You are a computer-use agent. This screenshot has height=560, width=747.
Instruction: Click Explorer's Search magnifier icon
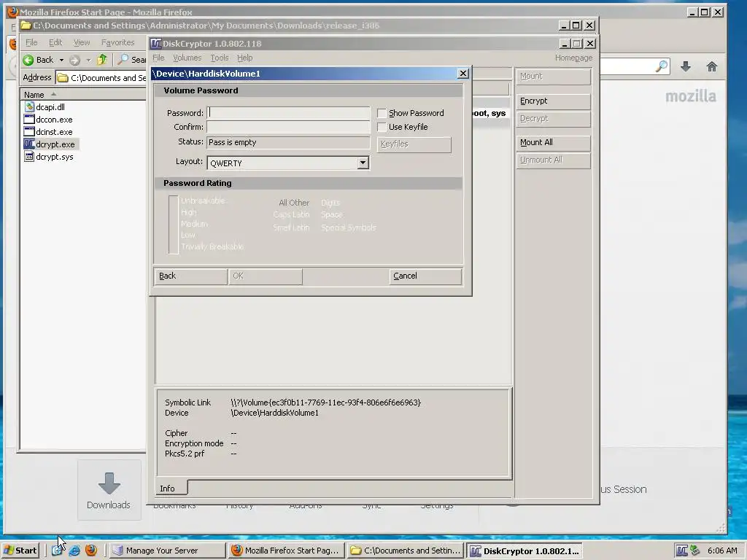pyautogui.click(x=123, y=60)
